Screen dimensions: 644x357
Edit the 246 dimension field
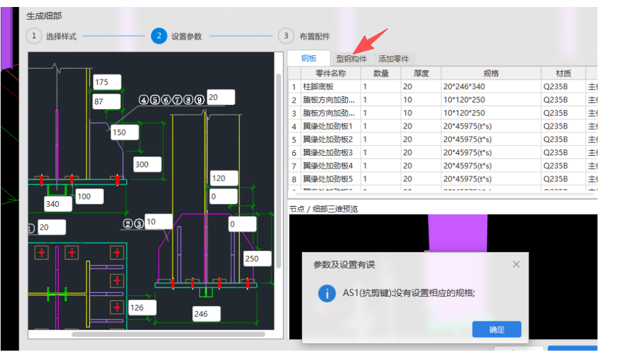(x=206, y=314)
